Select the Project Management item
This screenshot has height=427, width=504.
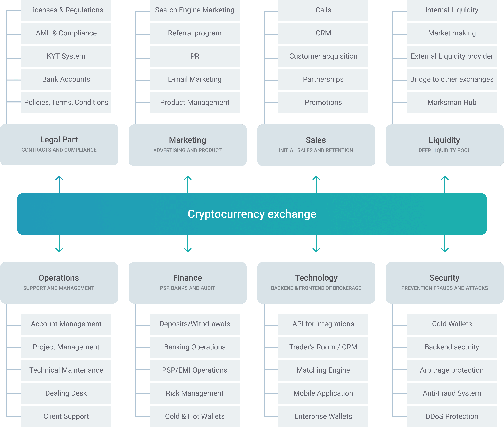coord(66,347)
